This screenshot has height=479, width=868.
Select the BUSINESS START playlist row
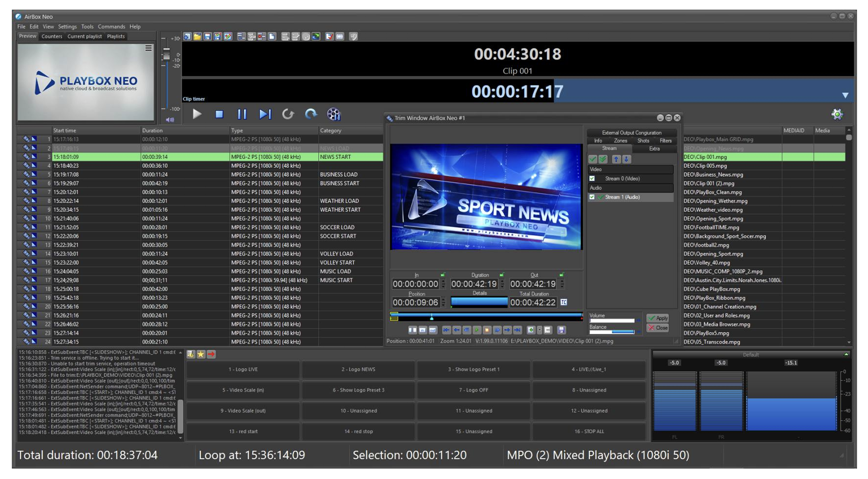[x=200, y=183]
